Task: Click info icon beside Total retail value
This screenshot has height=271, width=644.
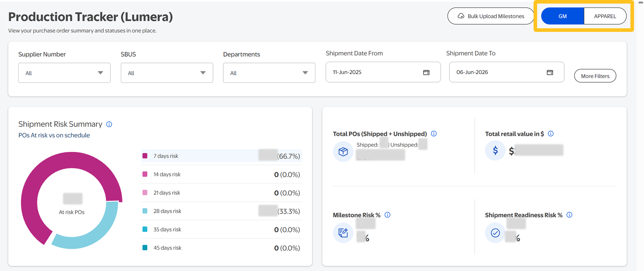Action: point(551,134)
